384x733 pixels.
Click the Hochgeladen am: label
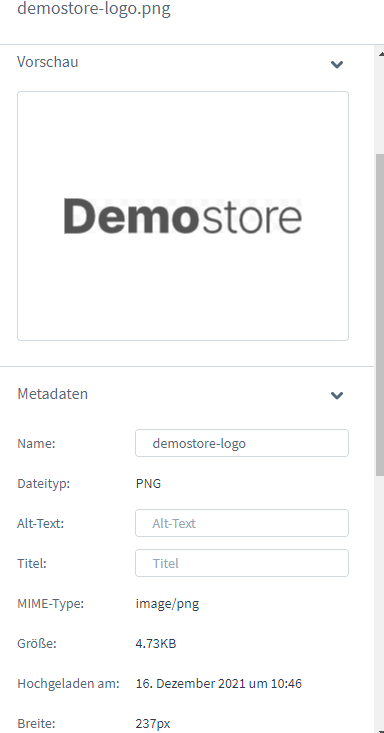(x=69, y=683)
